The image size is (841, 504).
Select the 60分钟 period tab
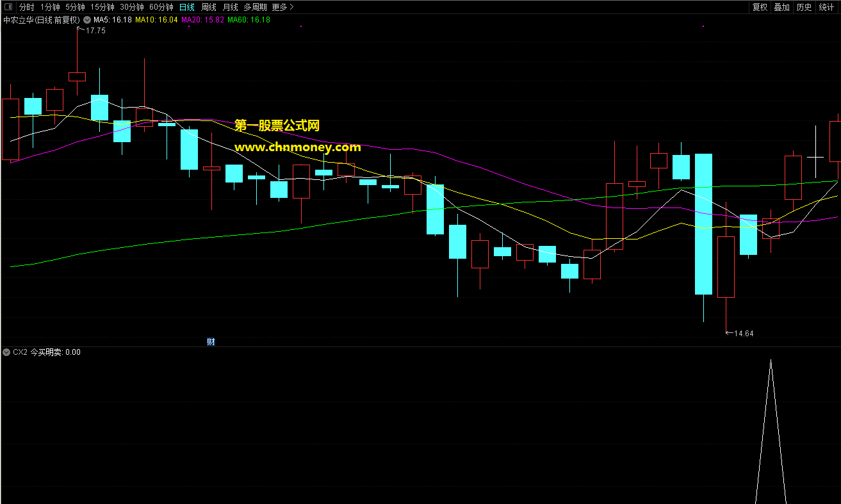[161, 7]
